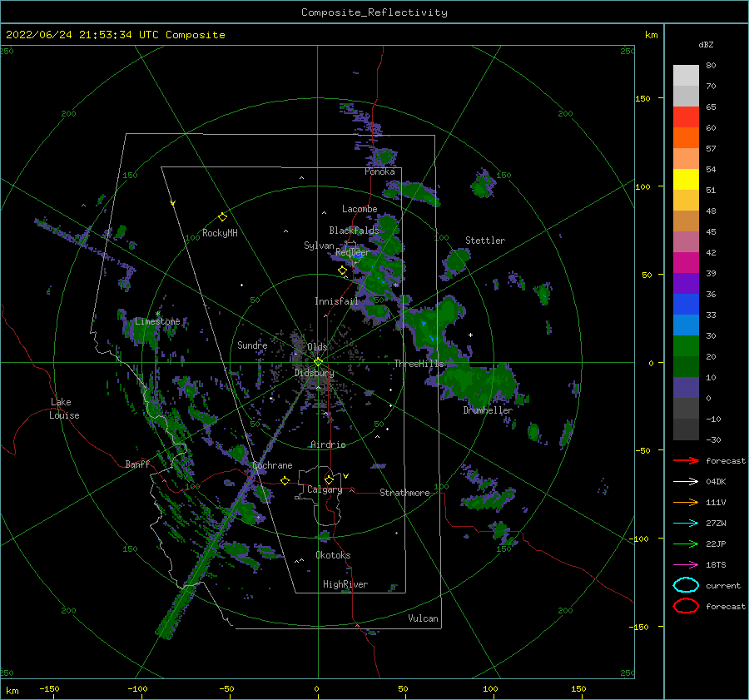This screenshot has height=700, width=749.
Task: Click the Sylvan label on the map
Action: pos(319,246)
